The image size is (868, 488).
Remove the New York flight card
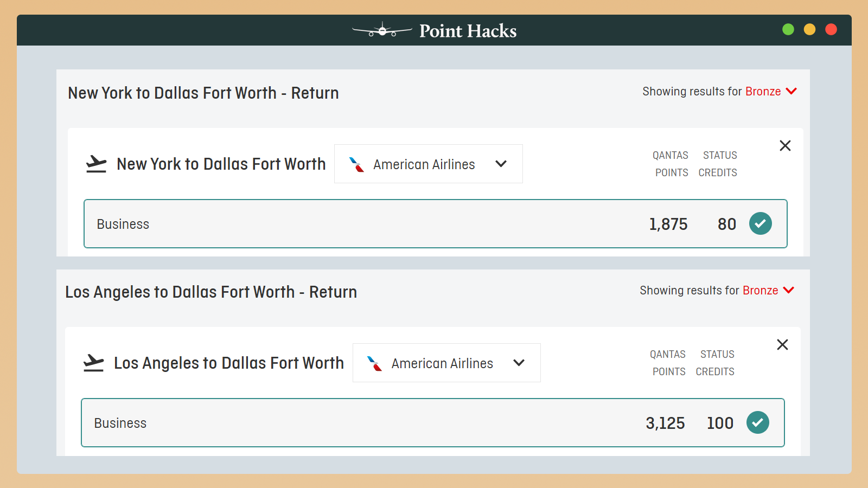785,145
